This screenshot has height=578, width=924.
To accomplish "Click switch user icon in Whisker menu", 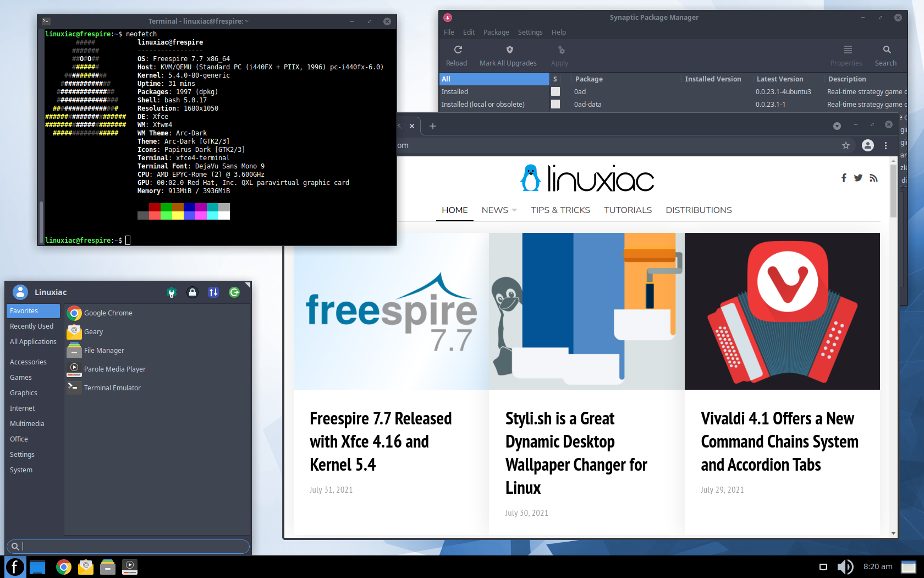I will [213, 292].
